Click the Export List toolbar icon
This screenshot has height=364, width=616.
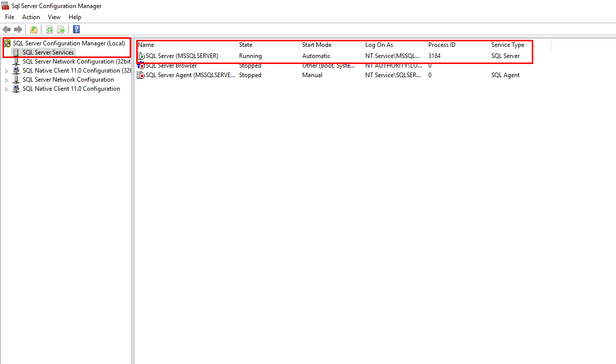click(61, 29)
